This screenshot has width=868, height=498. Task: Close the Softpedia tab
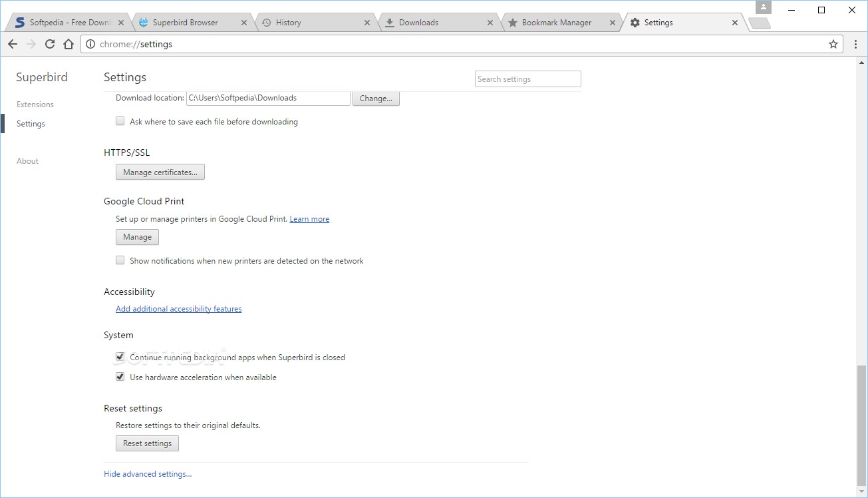120,23
